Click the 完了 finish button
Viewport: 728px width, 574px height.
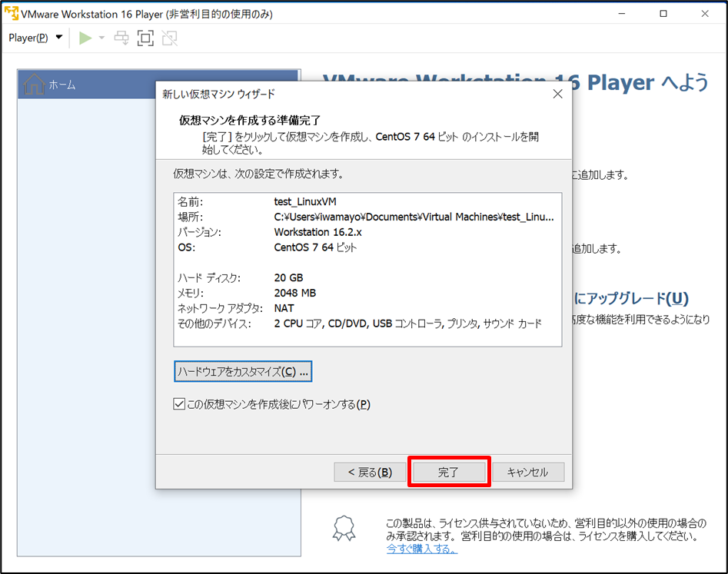[x=449, y=473]
